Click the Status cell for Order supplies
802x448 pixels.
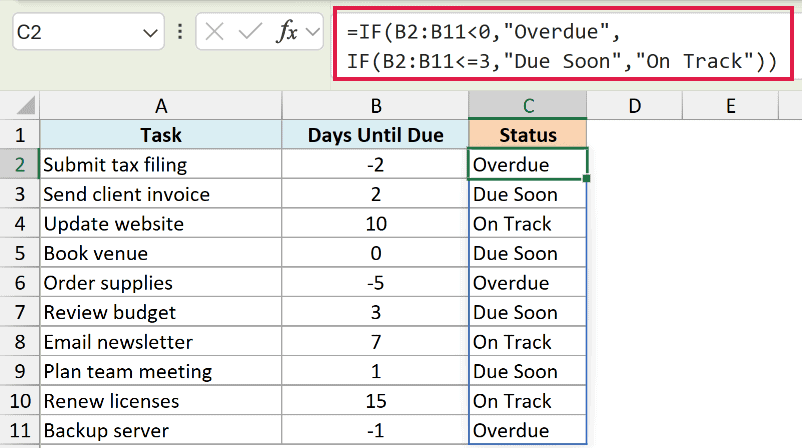(528, 283)
